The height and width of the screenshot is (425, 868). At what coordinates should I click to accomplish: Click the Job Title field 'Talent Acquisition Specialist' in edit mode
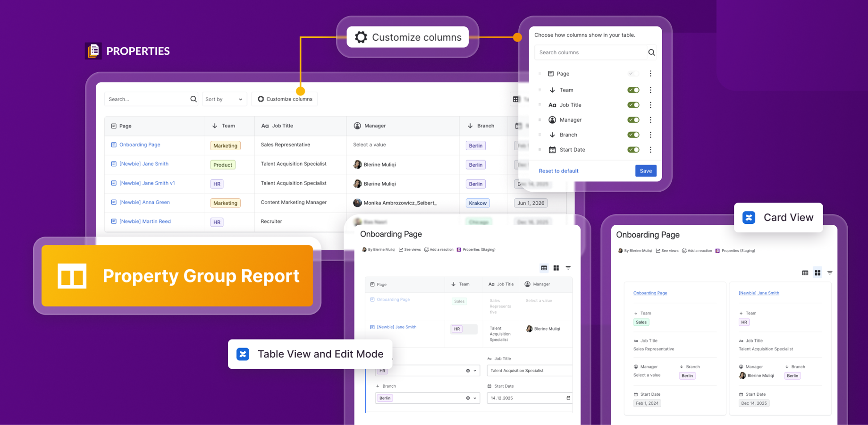pos(530,371)
